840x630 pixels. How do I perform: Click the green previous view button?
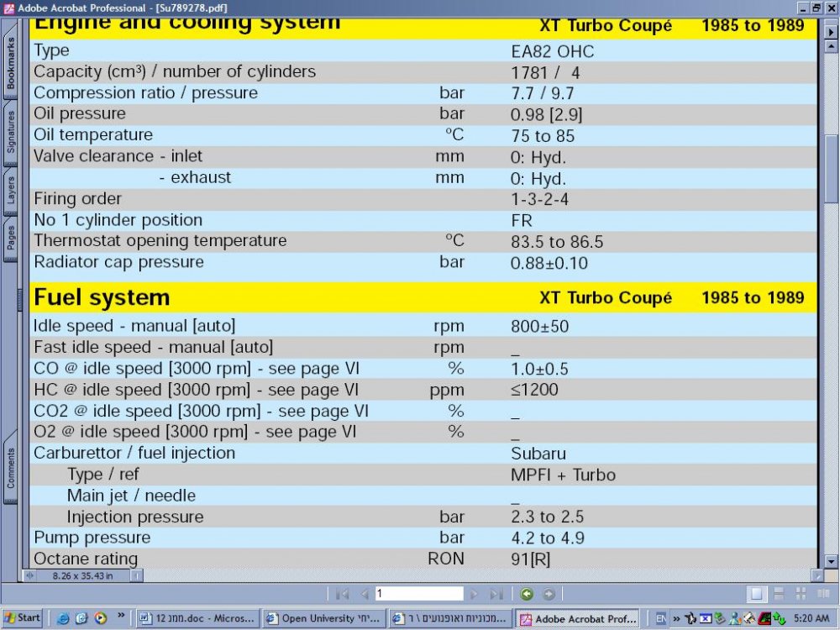tap(527, 594)
